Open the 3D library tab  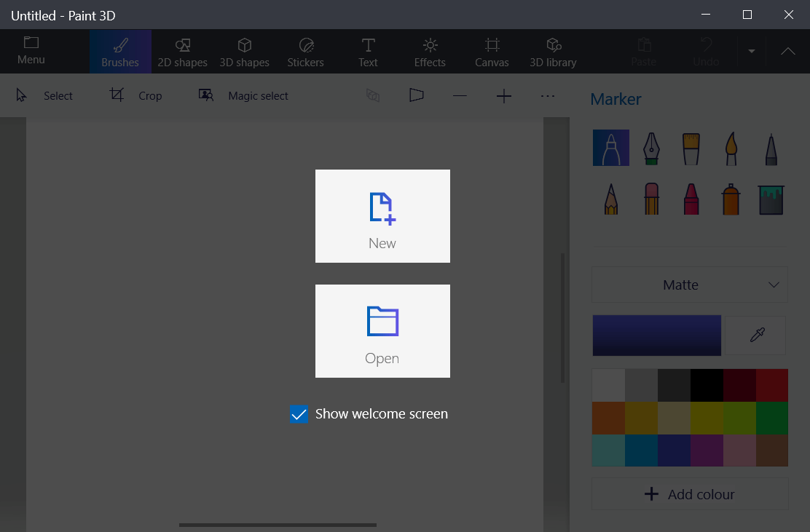pos(554,52)
